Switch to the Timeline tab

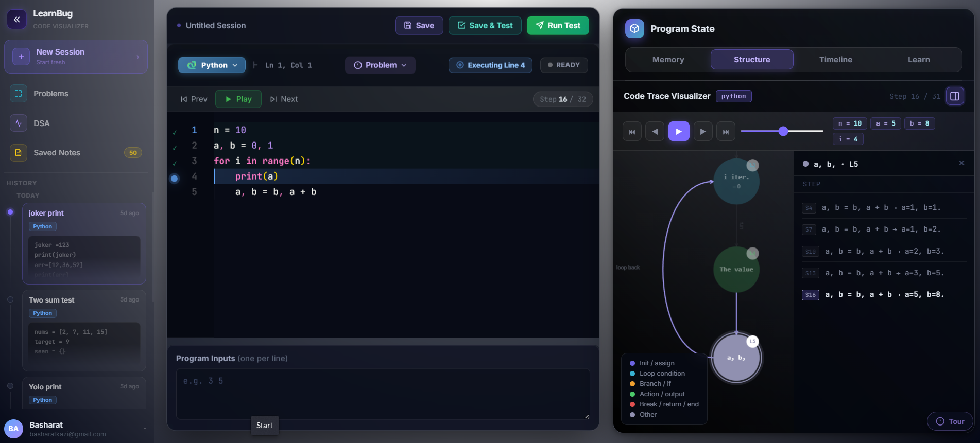point(835,60)
